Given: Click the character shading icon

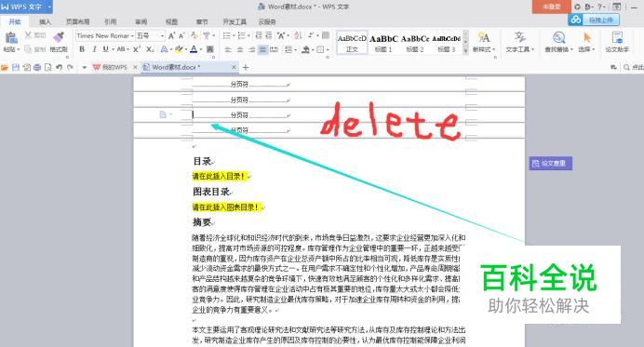Looking at the screenshot, I should tap(210, 49).
